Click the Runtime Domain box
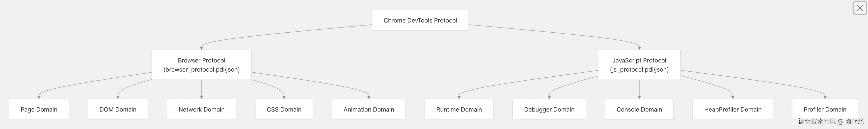This screenshot has height=129, width=868. pos(459,110)
